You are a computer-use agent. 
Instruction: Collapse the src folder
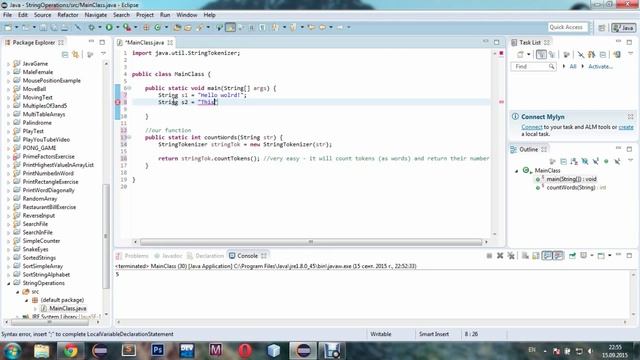18,292
